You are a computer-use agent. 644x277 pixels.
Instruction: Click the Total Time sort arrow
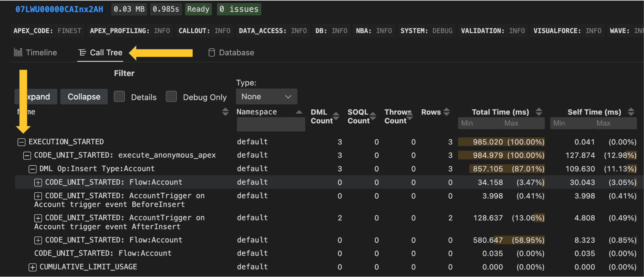pos(539,112)
